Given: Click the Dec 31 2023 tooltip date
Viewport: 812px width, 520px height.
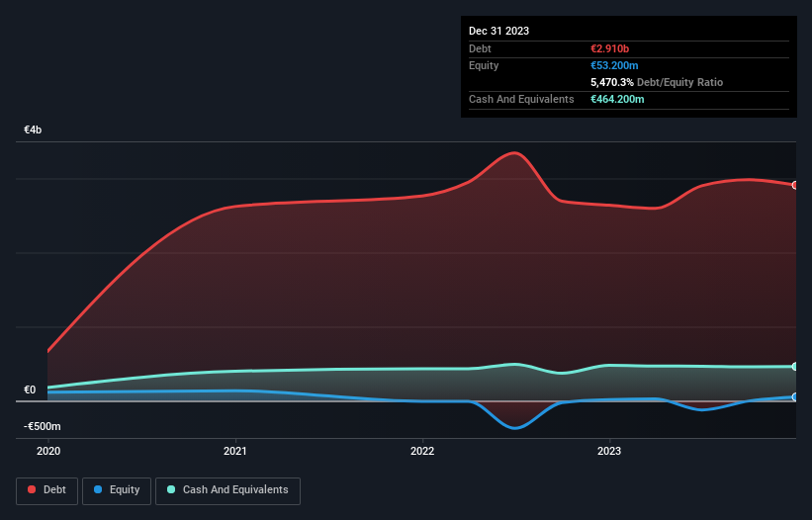Looking at the screenshot, I should pos(498,31).
